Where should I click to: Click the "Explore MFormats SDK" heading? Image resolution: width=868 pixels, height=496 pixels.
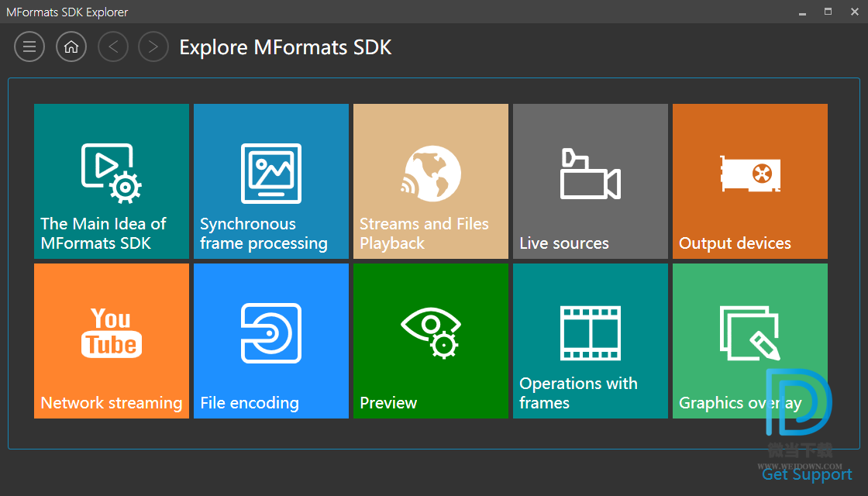[x=285, y=47]
